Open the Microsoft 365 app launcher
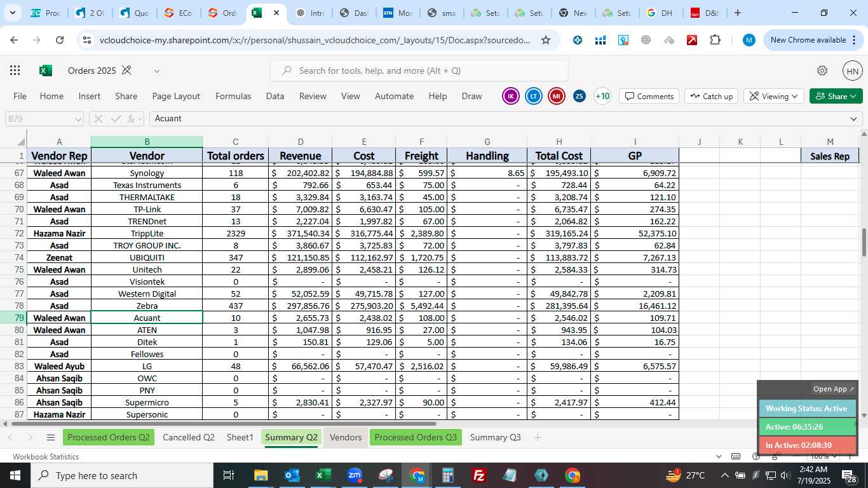The image size is (868, 488). pyautogui.click(x=15, y=71)
